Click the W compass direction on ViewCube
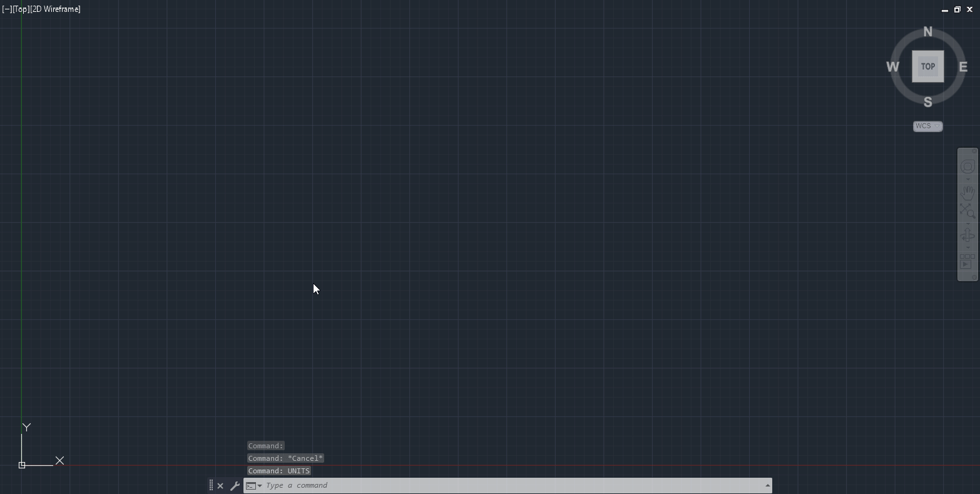This screenshot has width=980, height=494. [893, 67]
